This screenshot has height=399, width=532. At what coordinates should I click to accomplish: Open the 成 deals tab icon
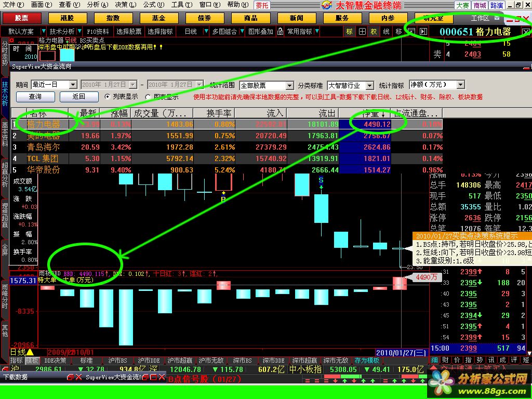point(503,360)
